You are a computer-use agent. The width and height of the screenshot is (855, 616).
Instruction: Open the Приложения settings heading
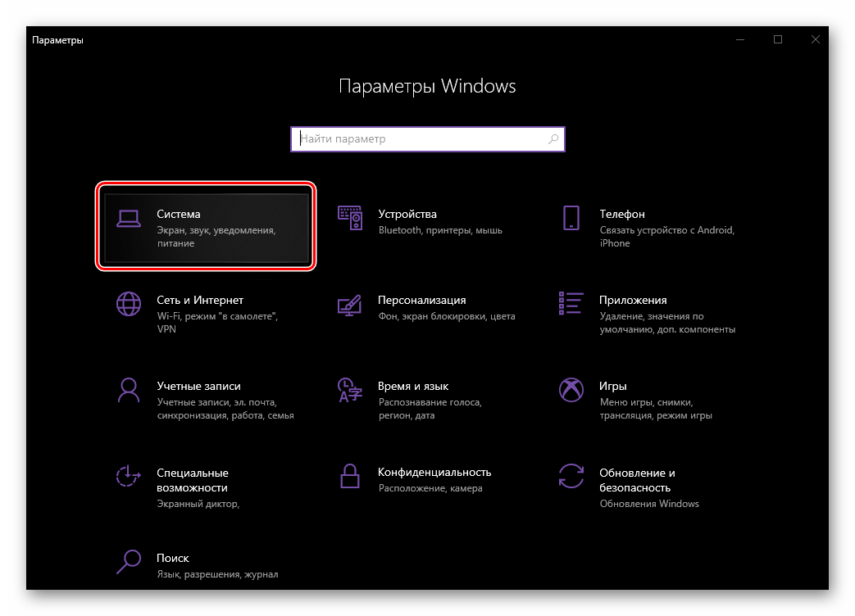633,300
